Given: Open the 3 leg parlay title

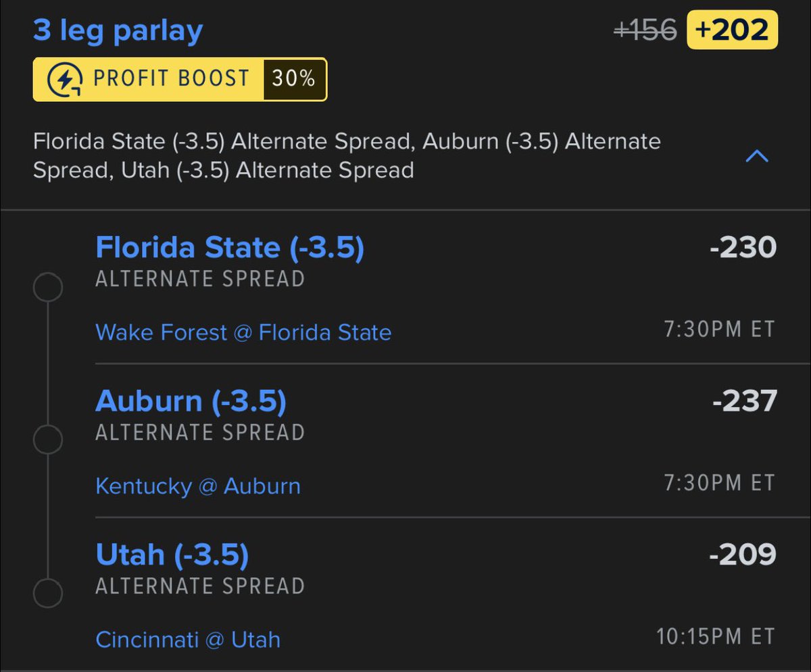Looking at the screenshot, I should 118,31.
